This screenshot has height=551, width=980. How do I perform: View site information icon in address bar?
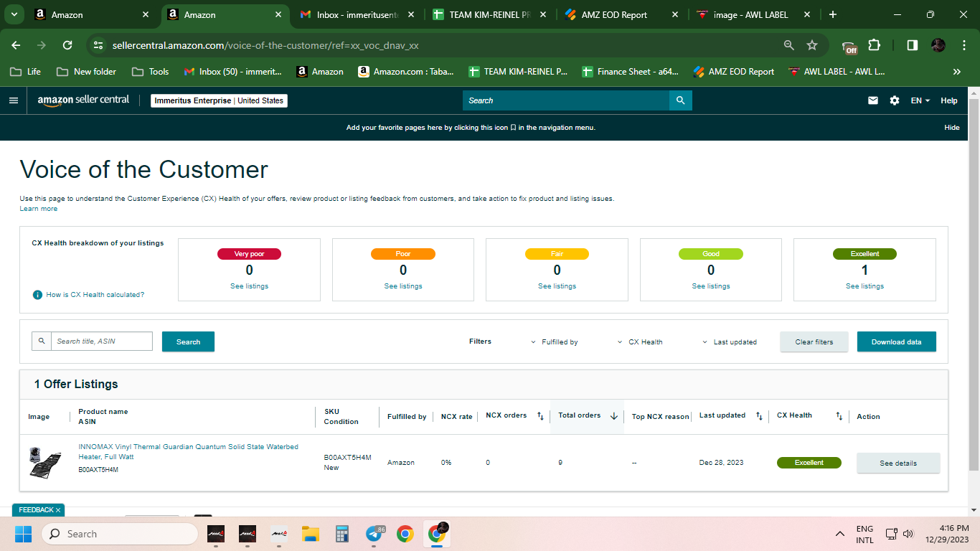[99, 45]
